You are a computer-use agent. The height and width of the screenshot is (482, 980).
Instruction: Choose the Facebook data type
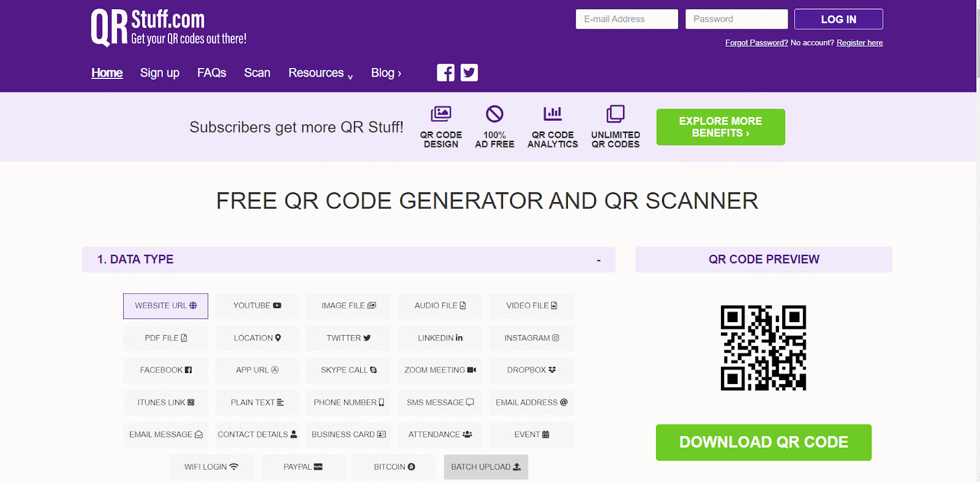tap(165, 371)
